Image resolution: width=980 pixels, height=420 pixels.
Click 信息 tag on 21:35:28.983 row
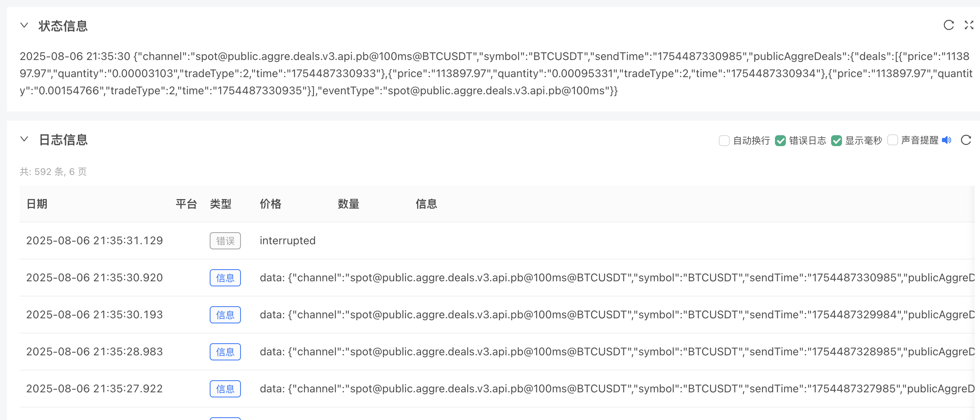[225, 352]
